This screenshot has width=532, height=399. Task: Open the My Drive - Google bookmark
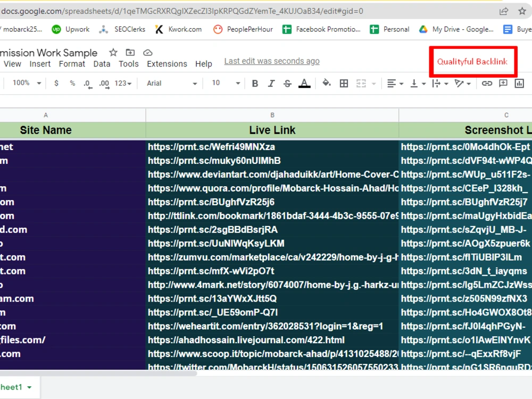pos(456,29)
